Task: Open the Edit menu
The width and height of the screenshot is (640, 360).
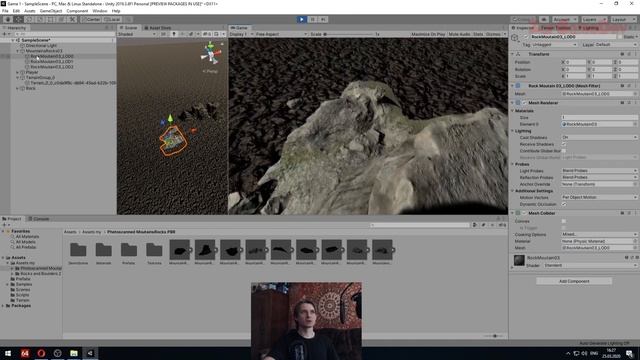Action: (16, 11)
